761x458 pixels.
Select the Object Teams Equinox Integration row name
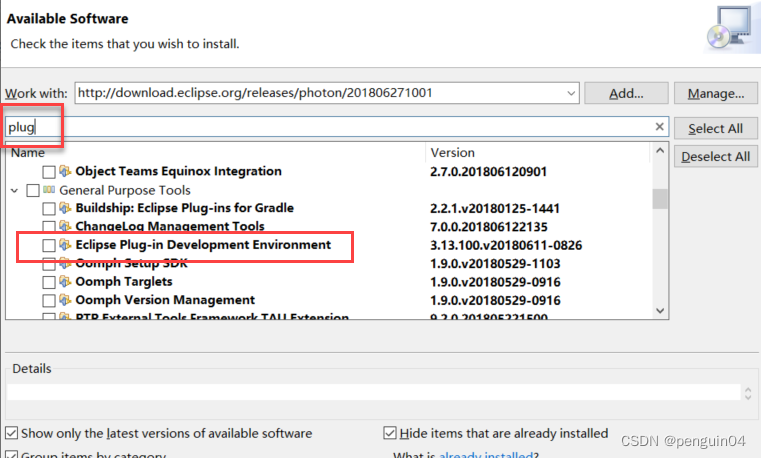point(178,171)
